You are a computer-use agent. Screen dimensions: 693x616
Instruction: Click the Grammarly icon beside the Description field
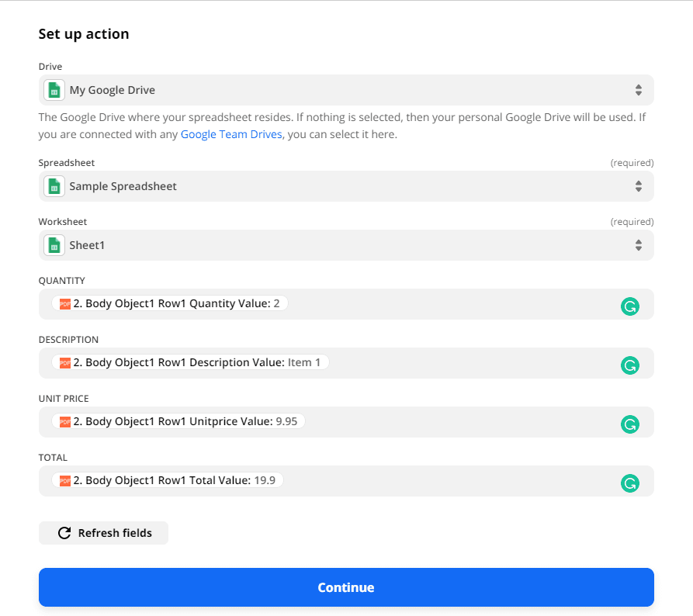(629, 365)
